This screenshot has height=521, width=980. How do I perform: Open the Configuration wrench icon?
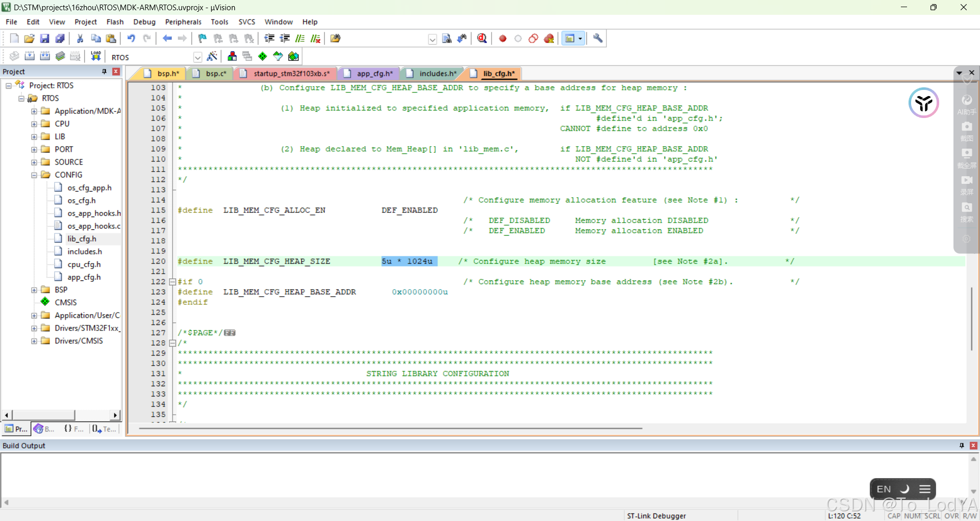point(598,38)
